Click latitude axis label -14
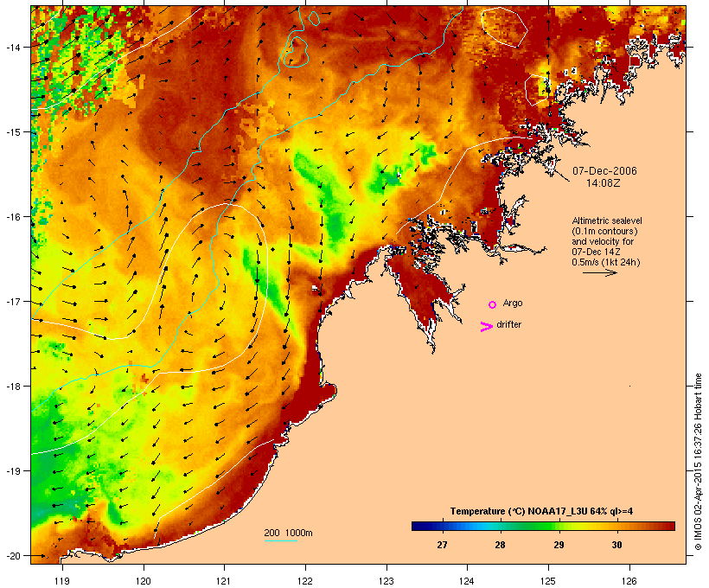The image size is (709, 588). point(12,47)
